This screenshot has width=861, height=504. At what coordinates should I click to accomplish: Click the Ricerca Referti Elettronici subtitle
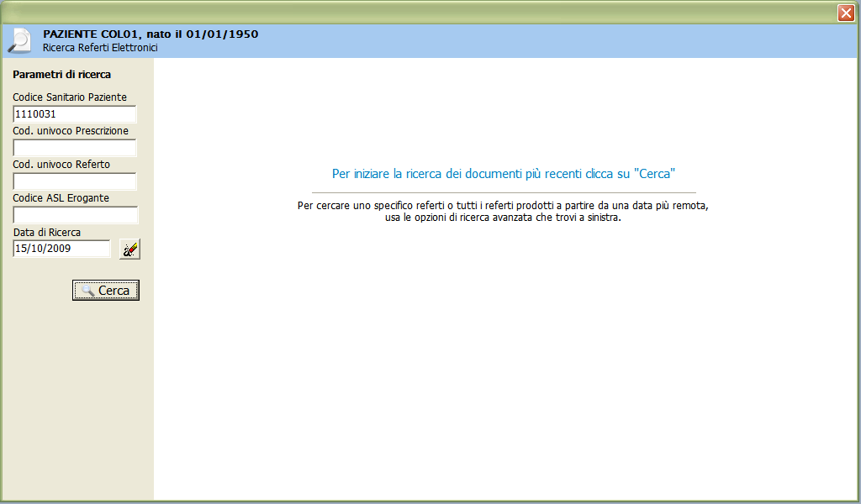click(x=100, y=48)
